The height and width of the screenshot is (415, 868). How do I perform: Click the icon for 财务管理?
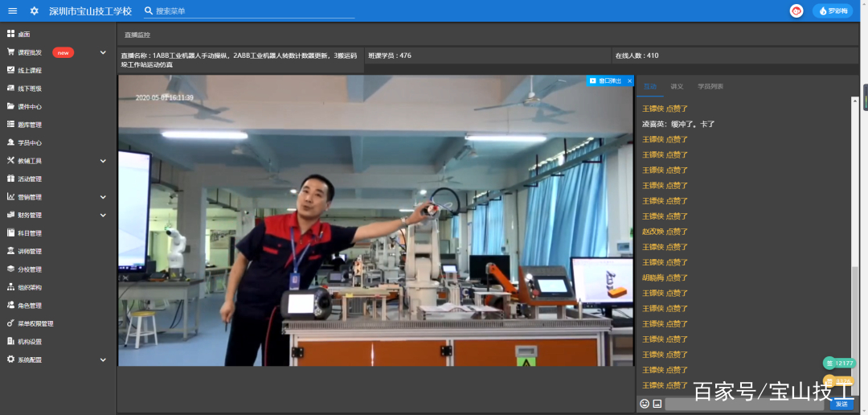tap(10, 215)
